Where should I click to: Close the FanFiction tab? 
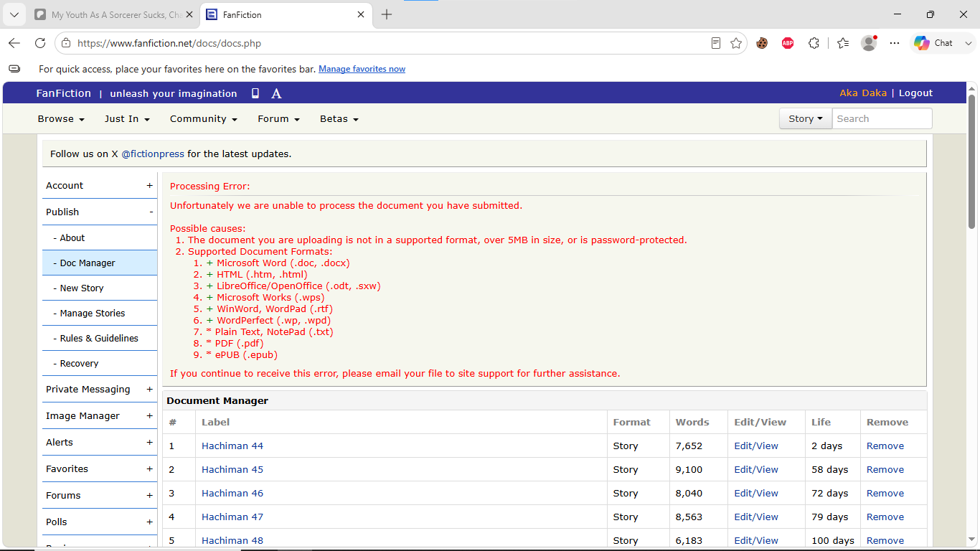click(x=362, y=14)
